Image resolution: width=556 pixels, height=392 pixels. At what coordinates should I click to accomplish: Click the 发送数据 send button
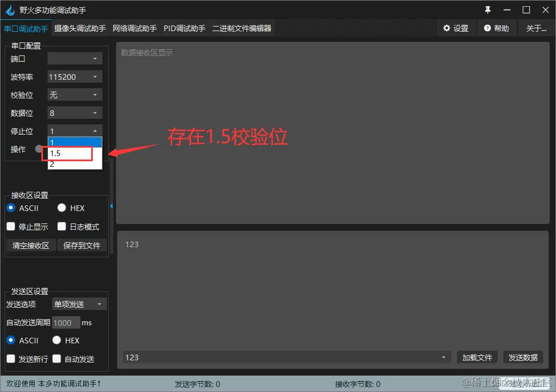(x=523, y=357)
